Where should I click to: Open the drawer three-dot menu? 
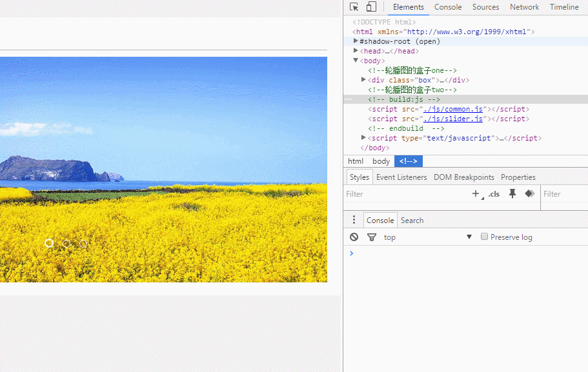(354, 220)
